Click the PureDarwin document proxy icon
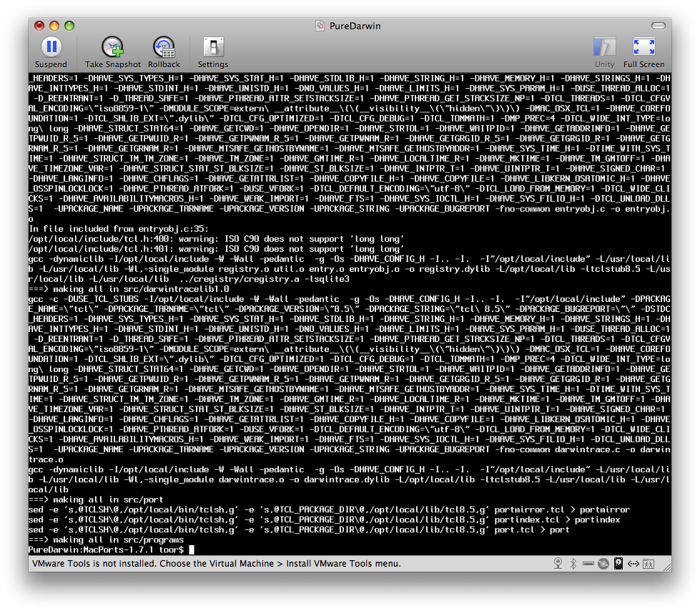This screenshot has height=611, width=700. 320,26
